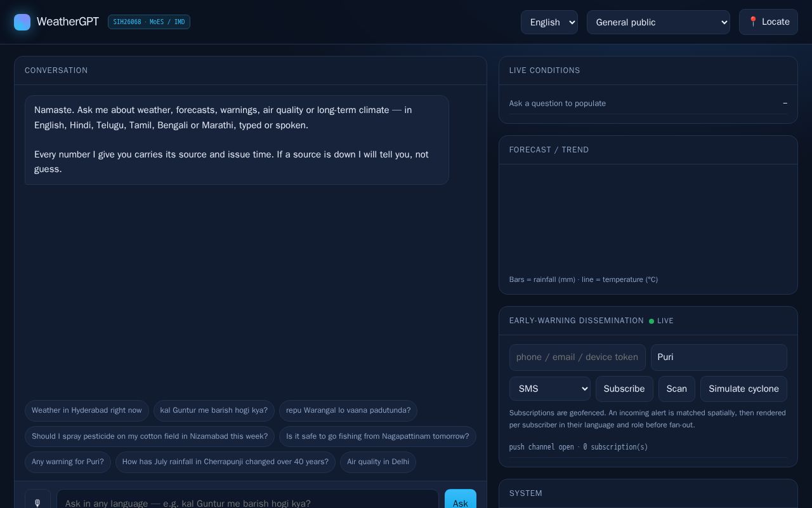Click the WeatherGPT title text
Image resolution: width=812 pixels, height=508 pixels.
68,22
